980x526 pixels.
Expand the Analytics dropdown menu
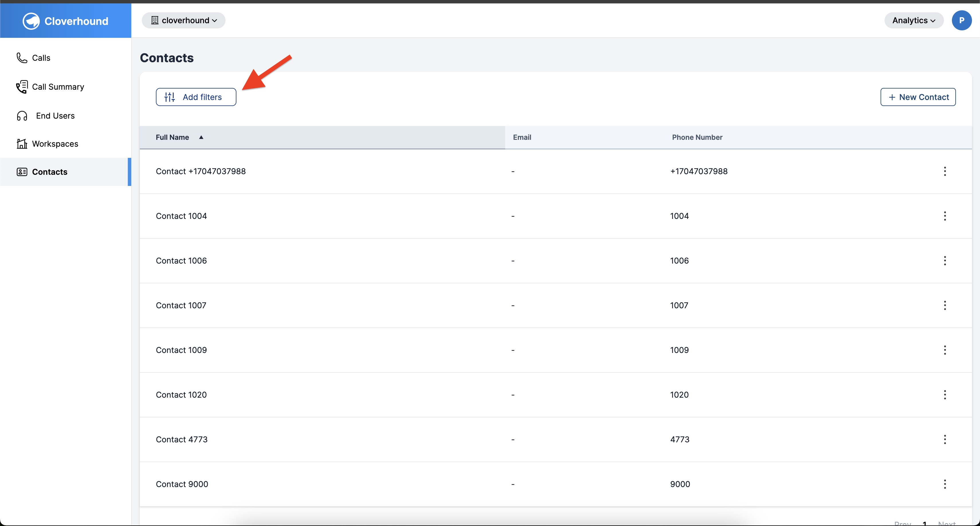click(914, 20)
